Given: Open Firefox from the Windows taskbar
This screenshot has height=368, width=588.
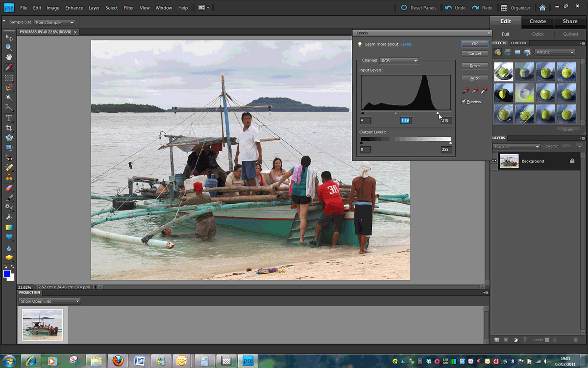Looking at the screenshot, I should pyautogui.click(x=118, y=361).
